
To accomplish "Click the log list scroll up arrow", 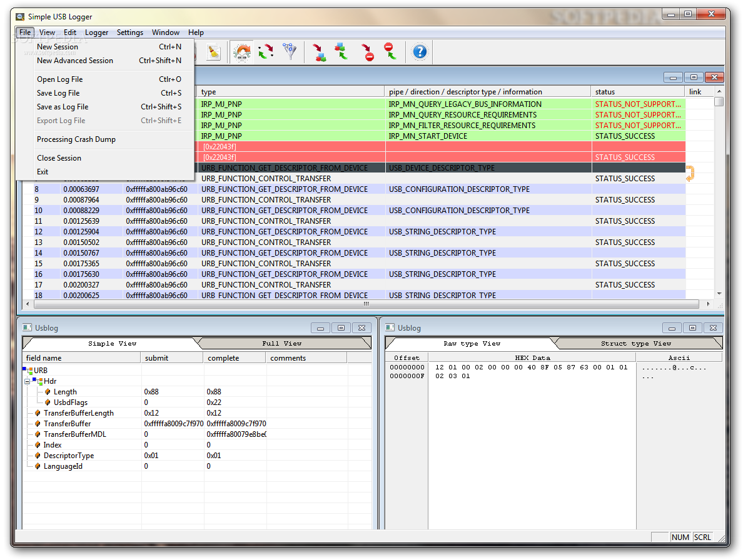I will (719, 91).
